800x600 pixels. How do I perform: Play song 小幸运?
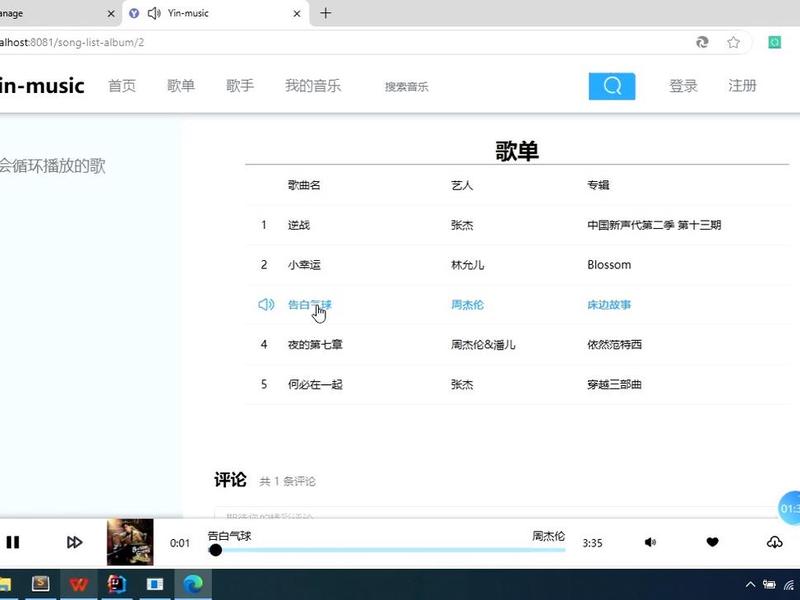(304, 265)
